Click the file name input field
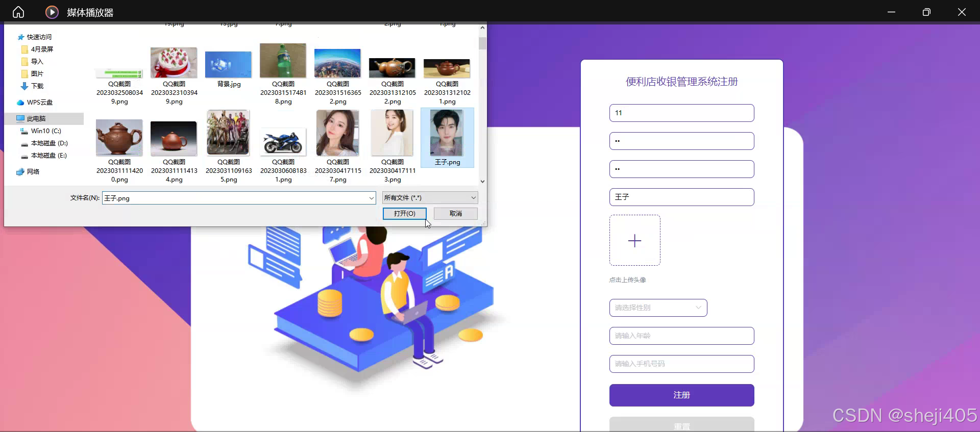This screenshot has height=432, width=980. pyautogui.click(x=235, y=198)
